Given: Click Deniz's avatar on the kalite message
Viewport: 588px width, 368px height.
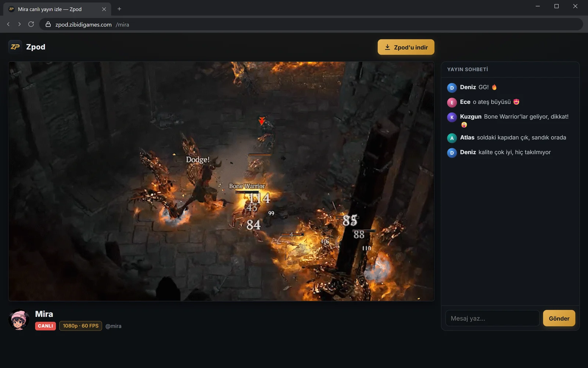Looking at the screenshot, I should (x=452, y=153).
